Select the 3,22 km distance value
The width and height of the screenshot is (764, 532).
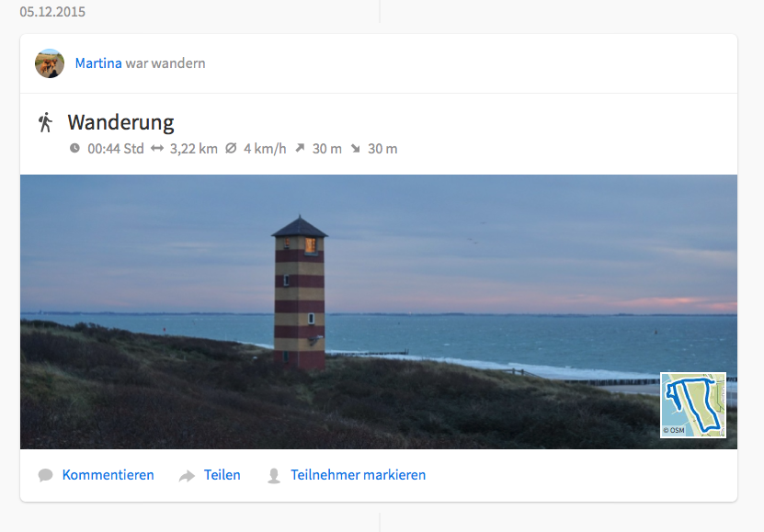point(194,149)
